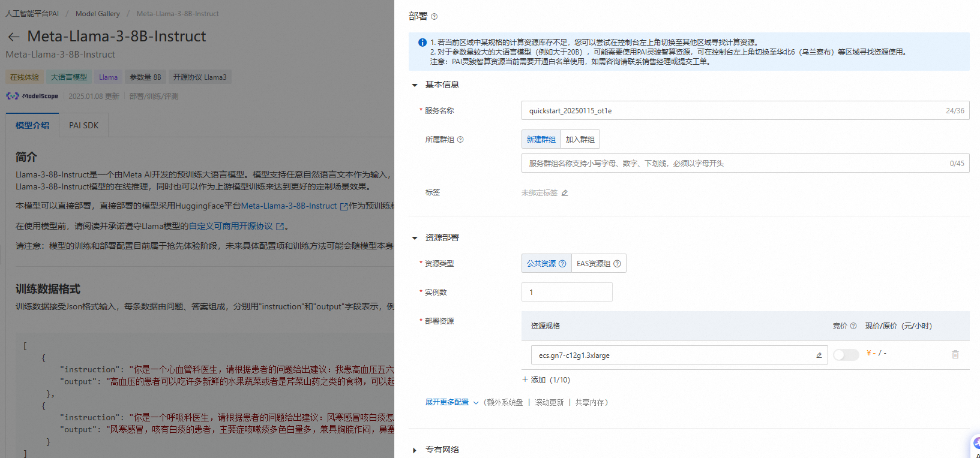Image resolution: width=980 pixels, height=458 pixels.
Task: Switch to 模型介绍 tab
Action: pyautogui.click(x=32, y=125)
